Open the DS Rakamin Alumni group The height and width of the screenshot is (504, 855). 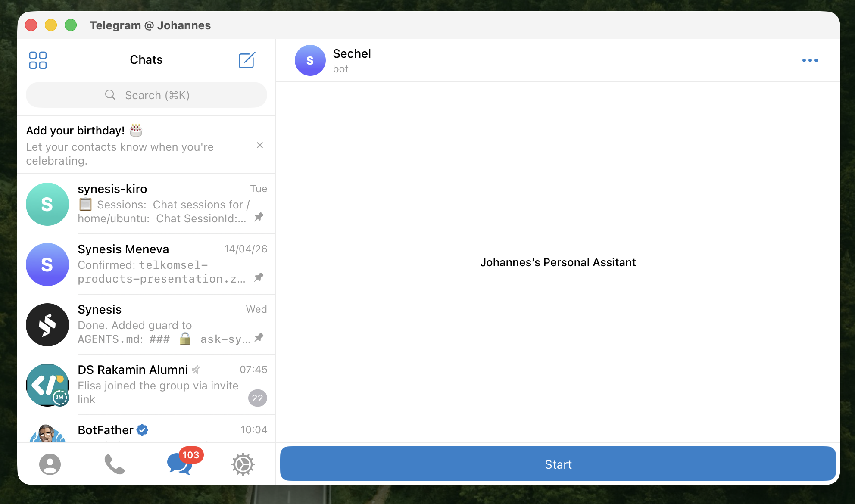(146, 385)
